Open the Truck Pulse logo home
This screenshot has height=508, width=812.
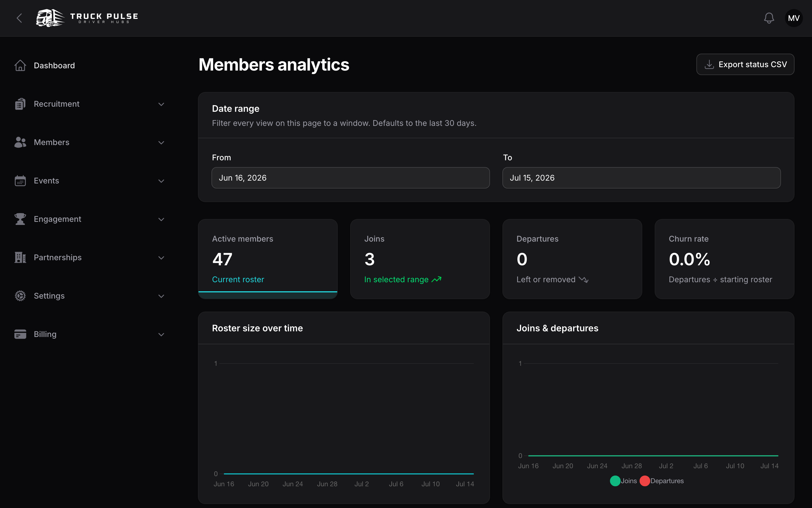[x=87, y=18]
